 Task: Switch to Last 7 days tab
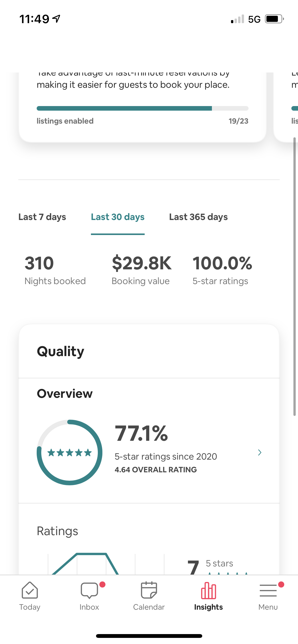tap(42, 217)
